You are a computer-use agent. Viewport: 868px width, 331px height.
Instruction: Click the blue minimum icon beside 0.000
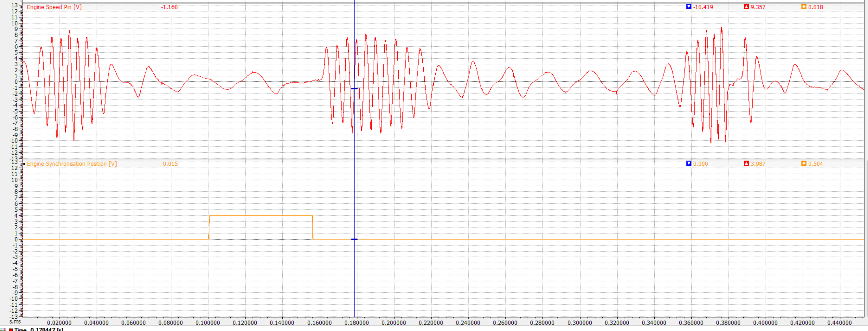(689, 163)
